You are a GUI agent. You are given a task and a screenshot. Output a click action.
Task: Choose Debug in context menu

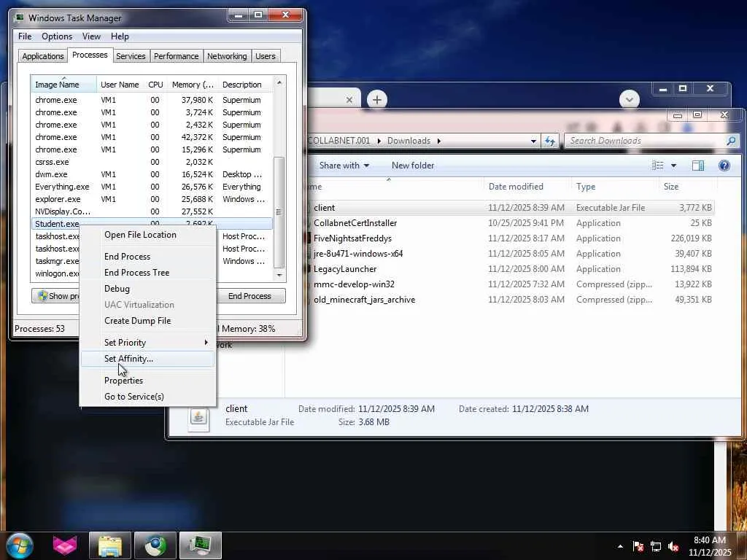(147, 289)
